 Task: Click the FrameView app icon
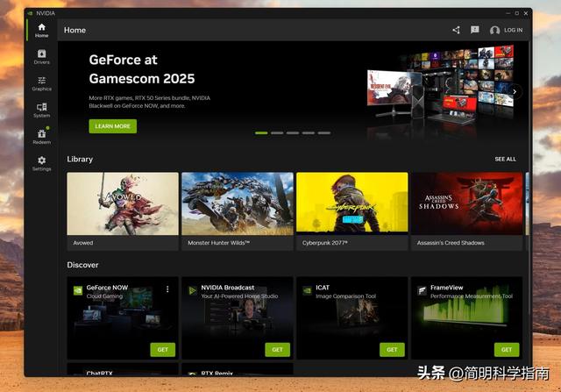pos(422,290)
